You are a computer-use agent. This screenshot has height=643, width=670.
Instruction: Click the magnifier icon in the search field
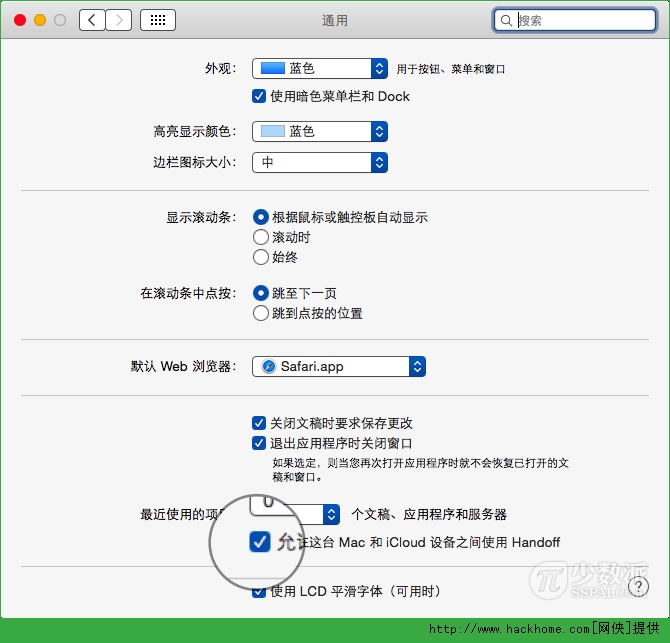pyautogui.click(x=506, y=21)
